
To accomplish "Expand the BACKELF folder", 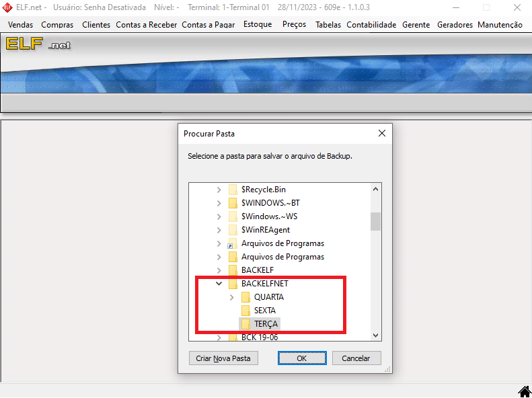I will pos(219,270).
